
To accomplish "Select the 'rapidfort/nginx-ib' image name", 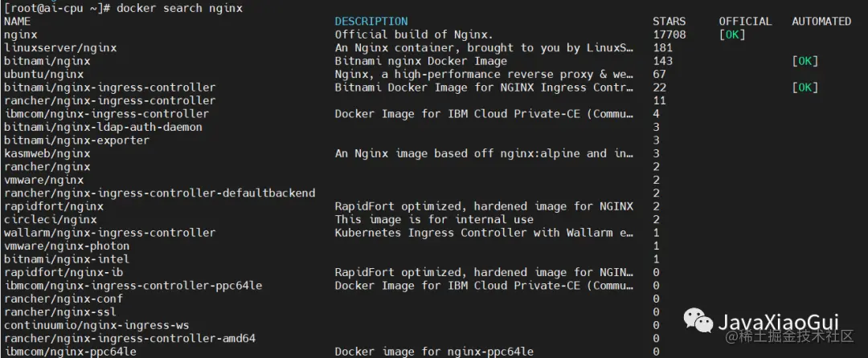I will [63, 272].
